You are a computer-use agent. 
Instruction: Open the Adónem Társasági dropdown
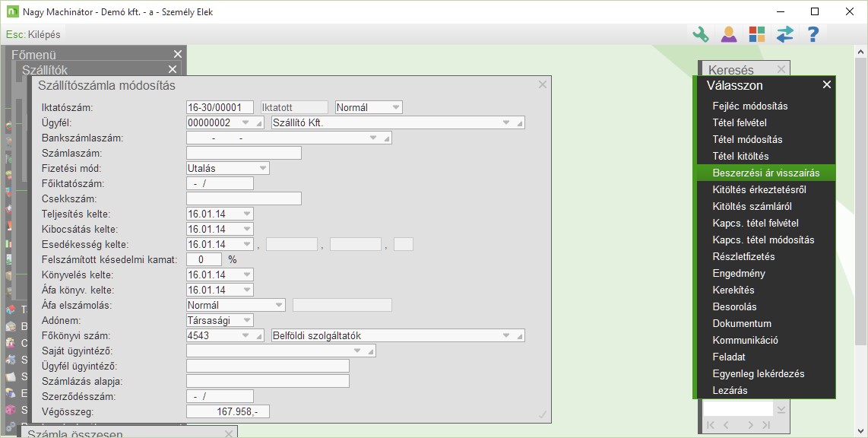coord(247,320)
